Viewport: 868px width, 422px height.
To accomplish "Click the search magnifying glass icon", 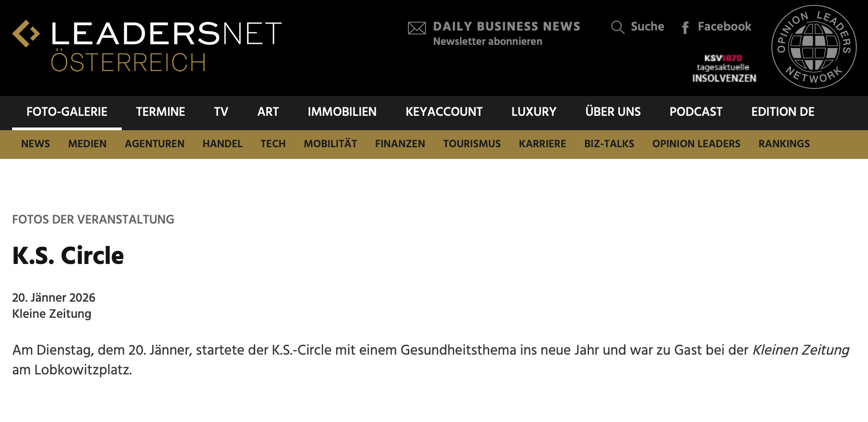I will coord(617,27).
